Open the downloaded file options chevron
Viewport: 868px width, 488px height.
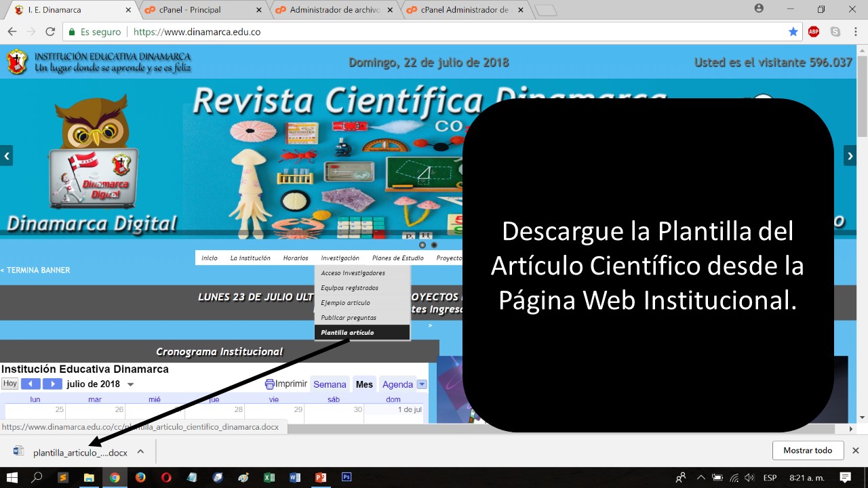[x=140, y=451]
